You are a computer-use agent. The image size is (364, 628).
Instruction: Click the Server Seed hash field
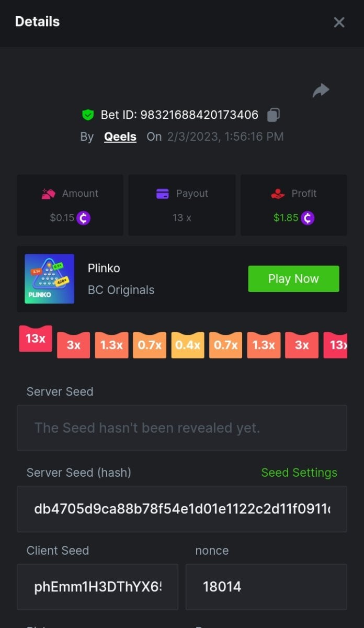(x=182, y=509)
